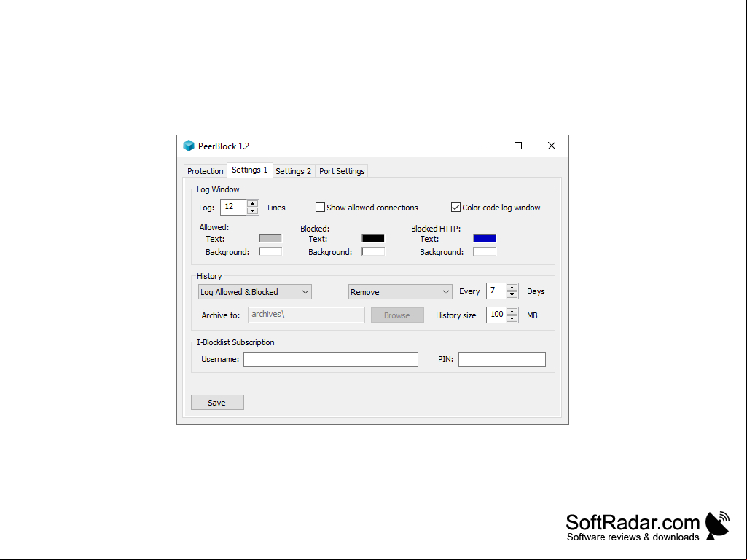Decrease the Every days value
The image size is (747, 560).
[512, 294]
